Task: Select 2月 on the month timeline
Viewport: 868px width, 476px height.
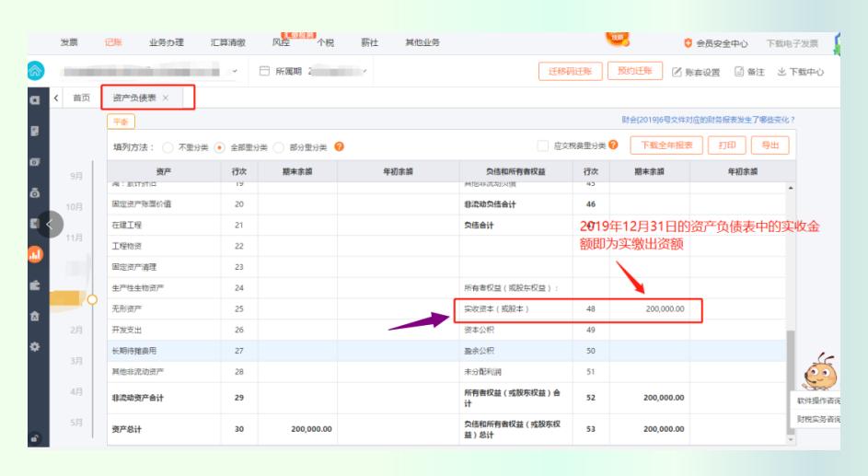Action: pyautogui.click(x=75, y=330)
